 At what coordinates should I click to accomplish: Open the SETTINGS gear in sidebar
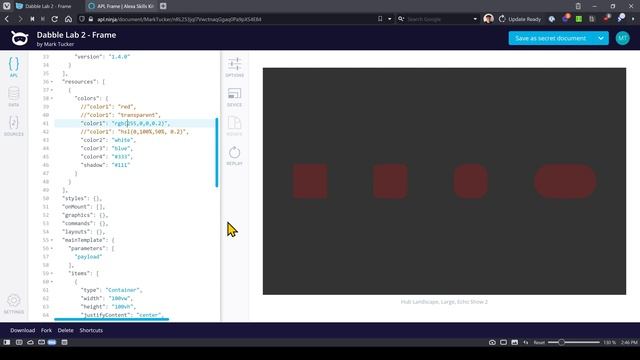pyautogui.click(x=13, y=304)
